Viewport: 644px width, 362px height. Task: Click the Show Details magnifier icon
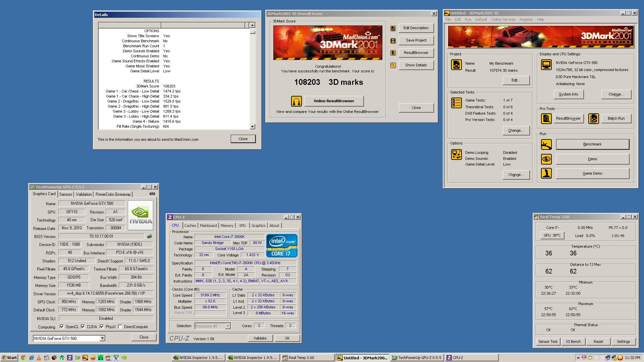click(x=393, y=65)
